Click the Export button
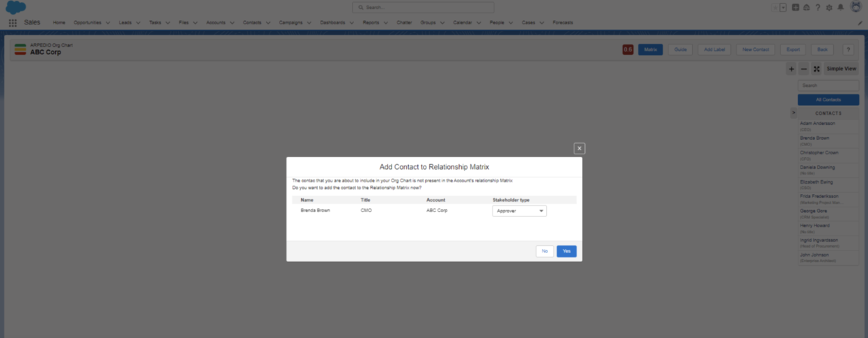The height and width of the screenshot is (338, 868). 793,49
